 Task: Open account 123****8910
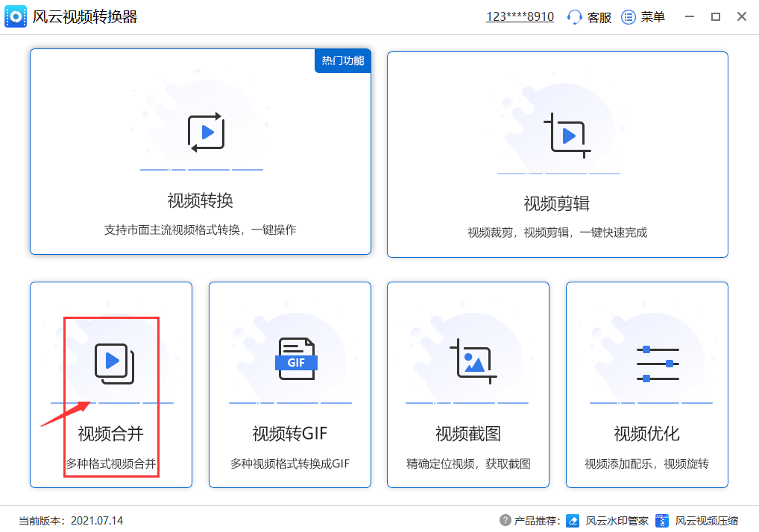520,17
